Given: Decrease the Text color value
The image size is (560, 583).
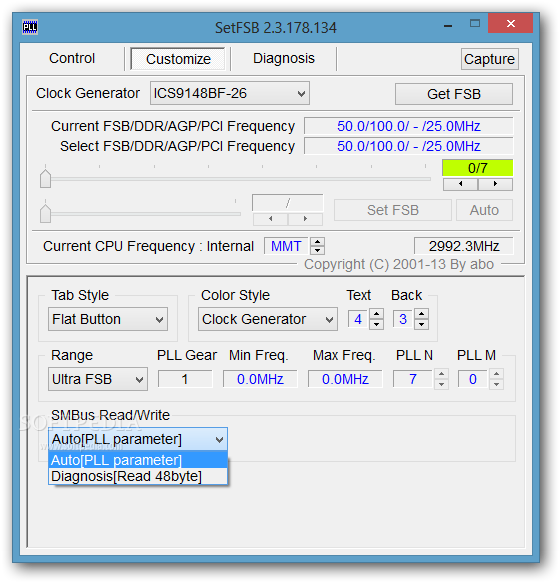Looking at the screenshot, I should tap(376, 324).
